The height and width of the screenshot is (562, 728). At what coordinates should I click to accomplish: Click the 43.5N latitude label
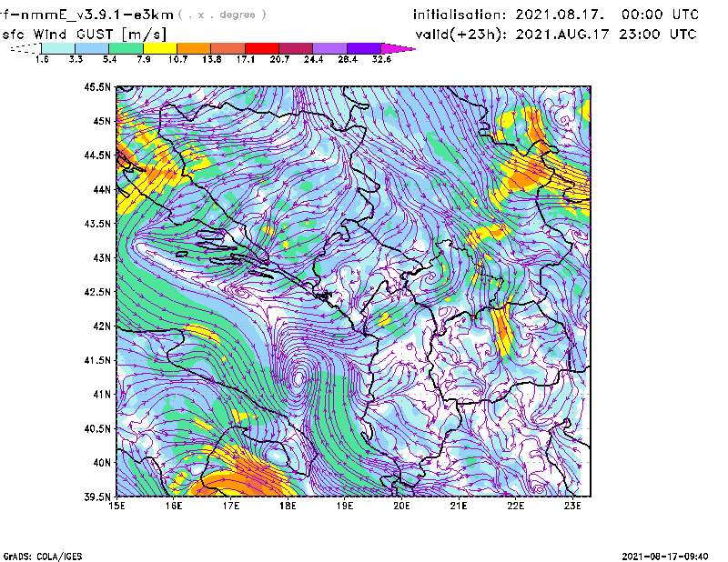point(97,224)
